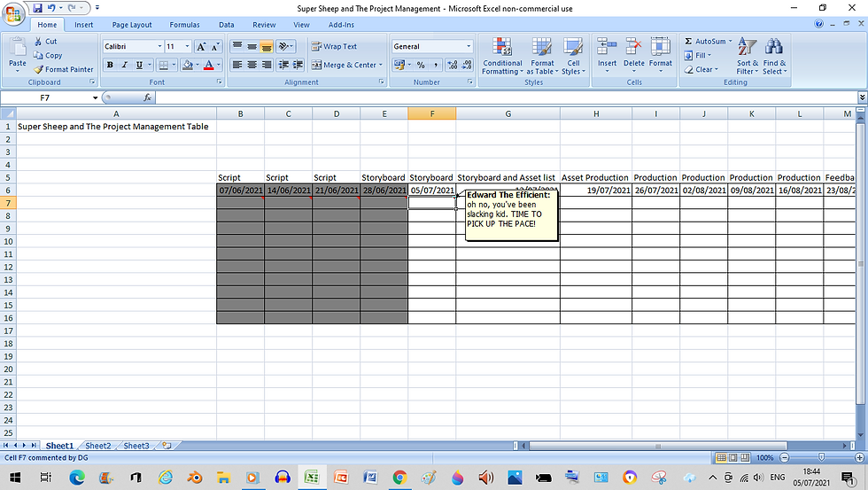Open Google Chrome from taskbar

[399, 478]
